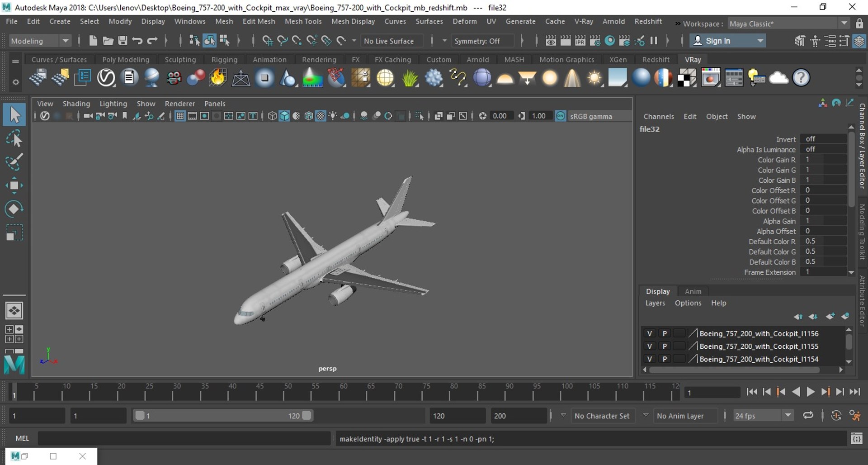Open the 24 fps frame rate dropdown
Viewport: 868px width, 465px height.
pyautogui.click(x=764, y=415)
